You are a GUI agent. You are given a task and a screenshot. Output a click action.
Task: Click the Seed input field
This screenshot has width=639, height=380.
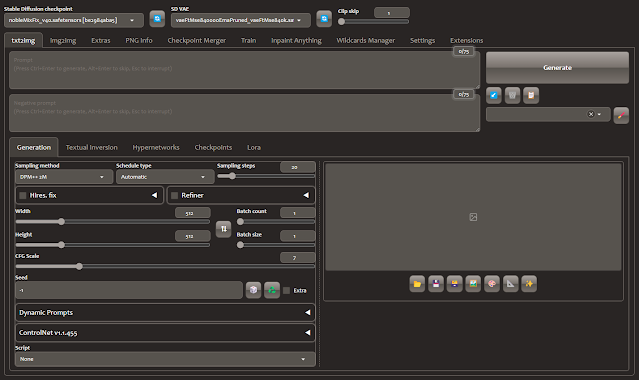[x=129, y=290]
